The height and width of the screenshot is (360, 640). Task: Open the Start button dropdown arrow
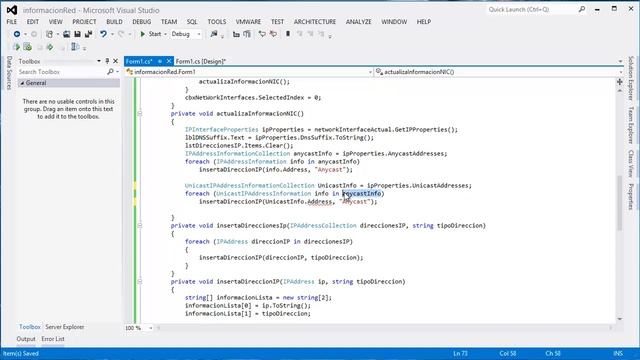165,34
